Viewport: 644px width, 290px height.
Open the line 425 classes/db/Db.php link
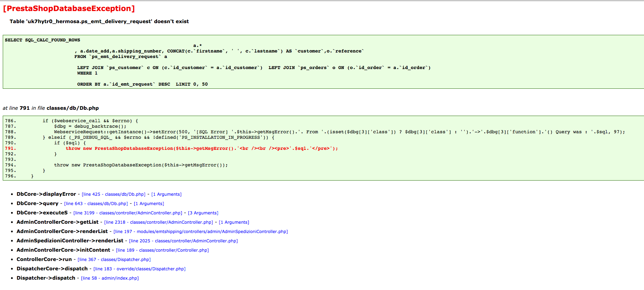coord(114,194)
